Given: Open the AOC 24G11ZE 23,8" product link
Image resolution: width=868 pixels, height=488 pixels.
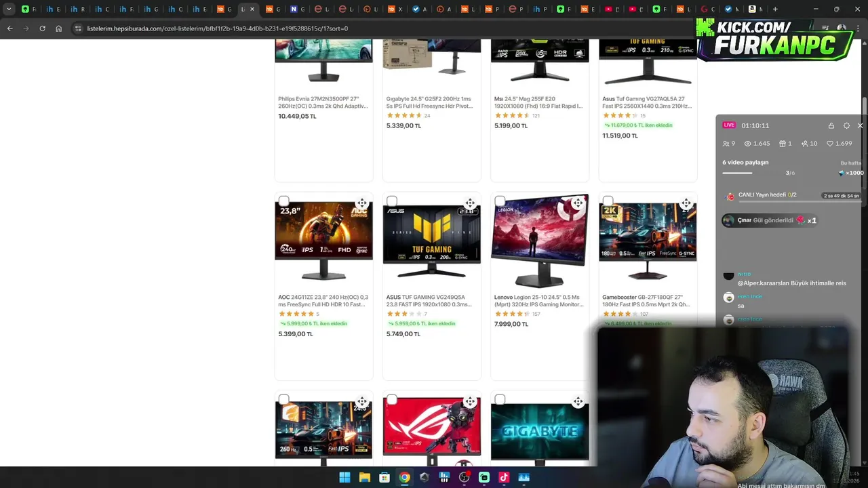Looking at the screenshot, I should [323, 301].
